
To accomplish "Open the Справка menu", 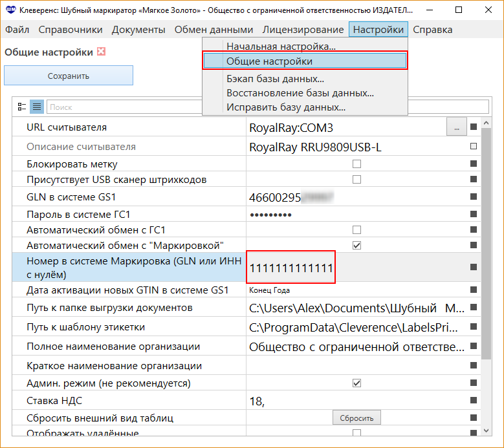I will point(433,30).
